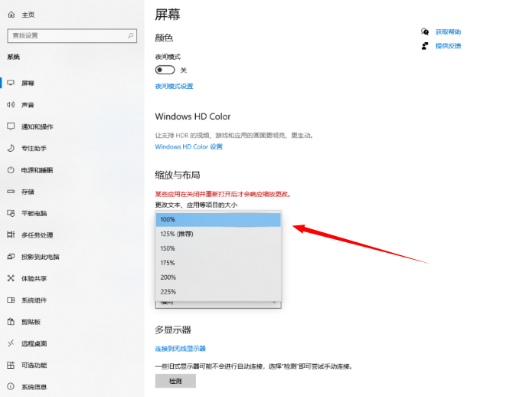Viewport: 532px width, 397px height.
Task: Click the Get help (获取帮助) icon
Action: click(425, 32)
